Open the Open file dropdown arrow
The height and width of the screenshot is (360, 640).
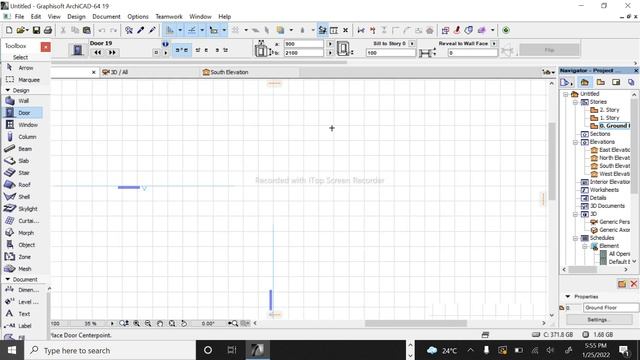click(27, 30)
